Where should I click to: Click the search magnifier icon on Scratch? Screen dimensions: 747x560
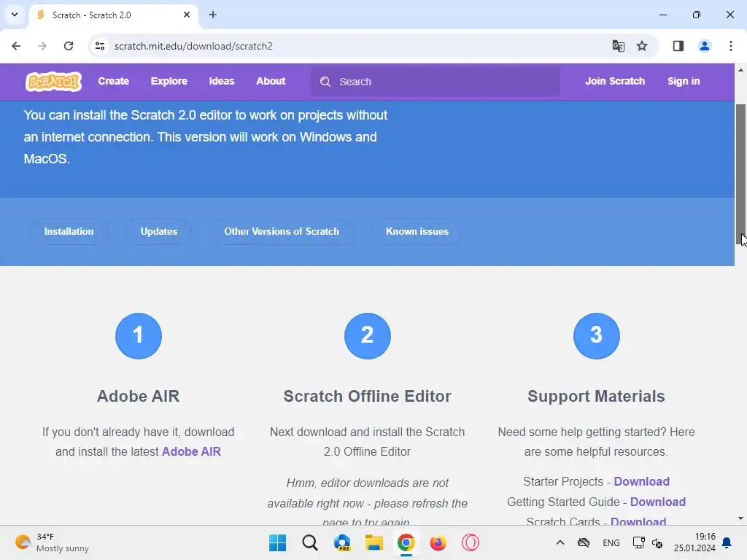(x=325, y=82)
